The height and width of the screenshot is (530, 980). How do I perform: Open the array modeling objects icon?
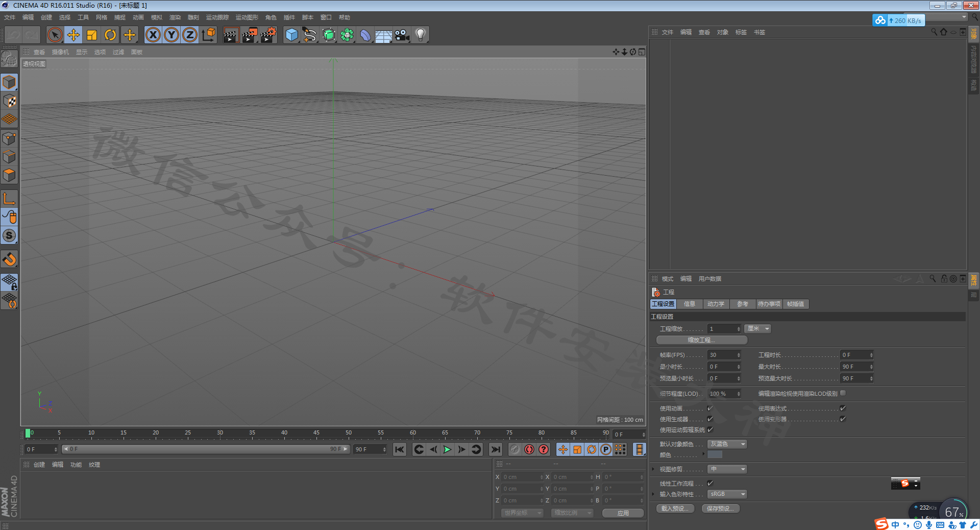(x=347, y=35)
